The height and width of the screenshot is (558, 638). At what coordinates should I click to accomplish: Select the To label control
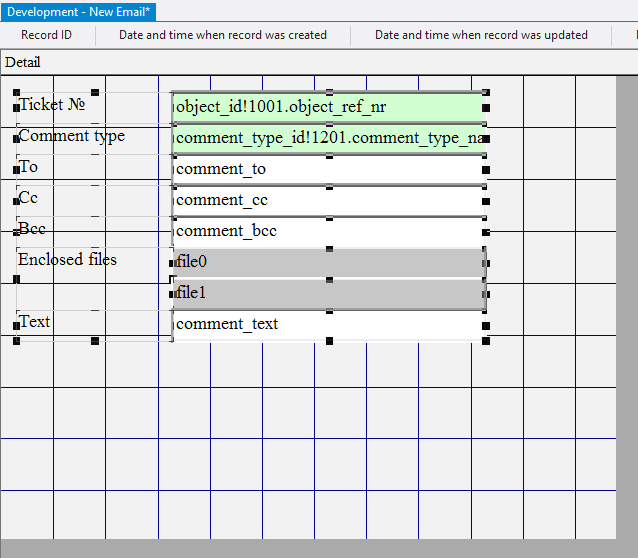(30, 167)
